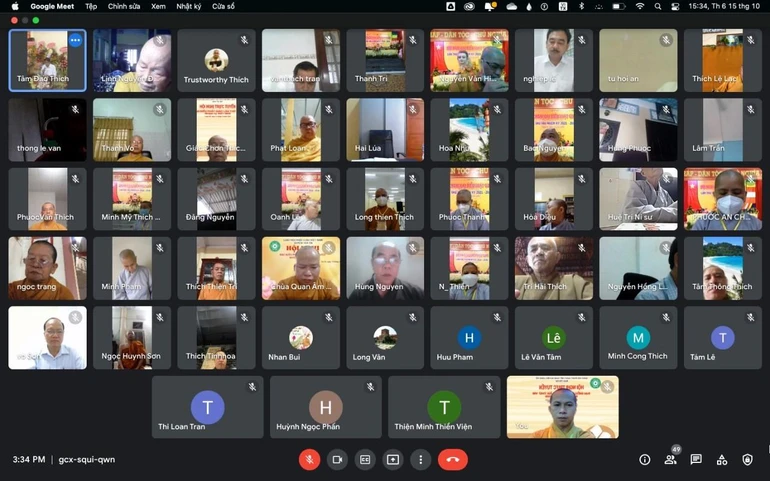This screenshot has width=770, height=481.
Task: Open options on Tâm Đạo Thích tile
Action: pos(74,40)
